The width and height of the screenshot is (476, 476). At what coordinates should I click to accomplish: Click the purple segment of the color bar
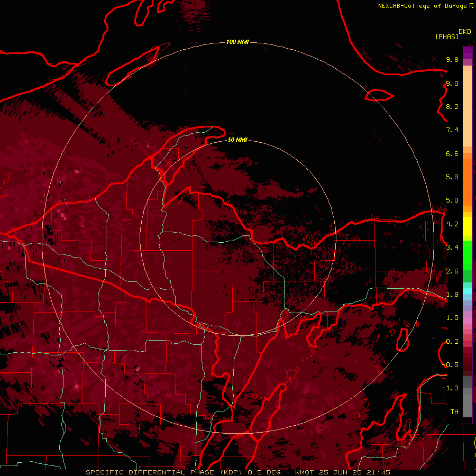click(467, 53)
